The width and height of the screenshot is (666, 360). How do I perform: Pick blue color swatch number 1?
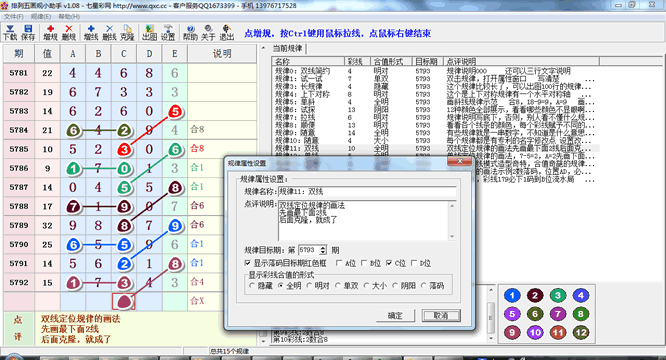coord(512,295)
